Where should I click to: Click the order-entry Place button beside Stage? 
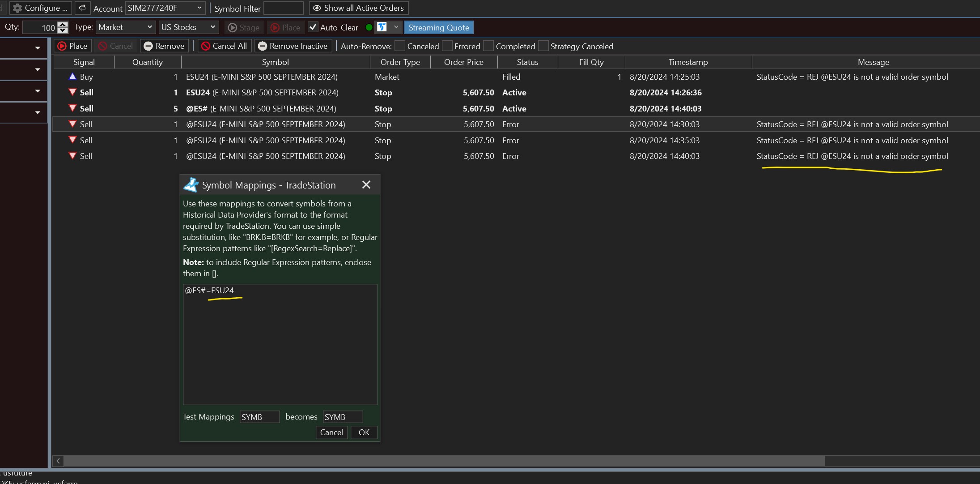click(285, 28)
